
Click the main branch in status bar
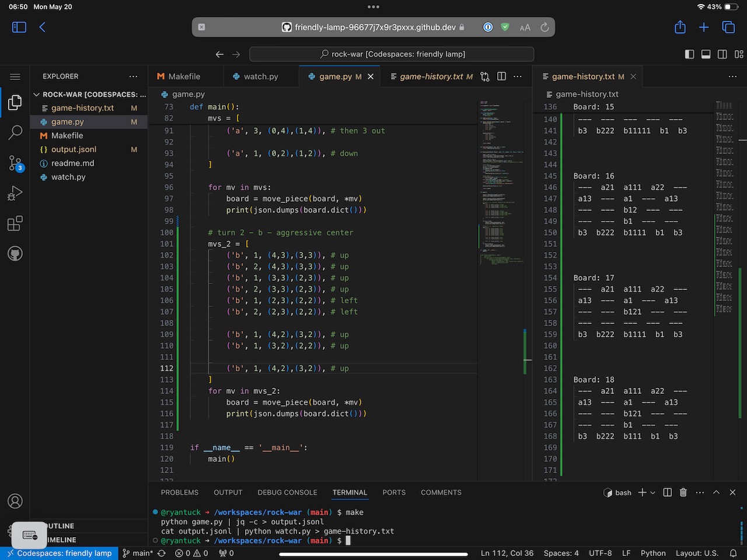(x=138, y=553)
